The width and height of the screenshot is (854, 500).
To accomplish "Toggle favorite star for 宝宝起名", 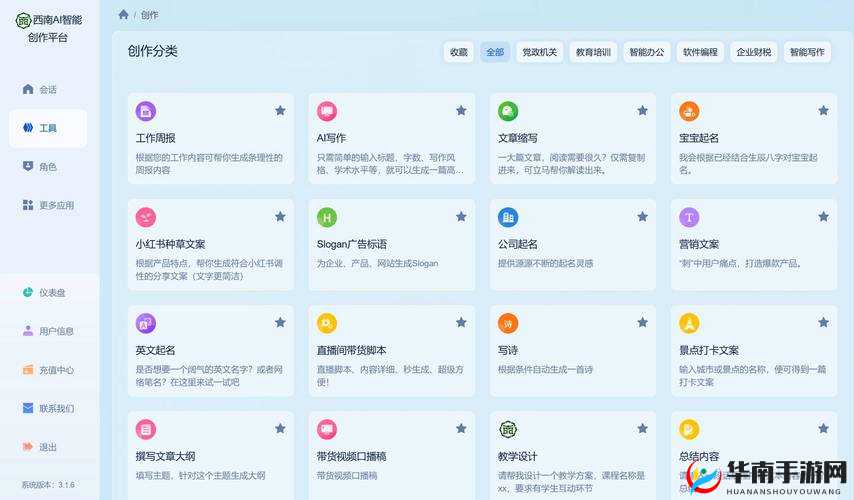I will point(824,111).
